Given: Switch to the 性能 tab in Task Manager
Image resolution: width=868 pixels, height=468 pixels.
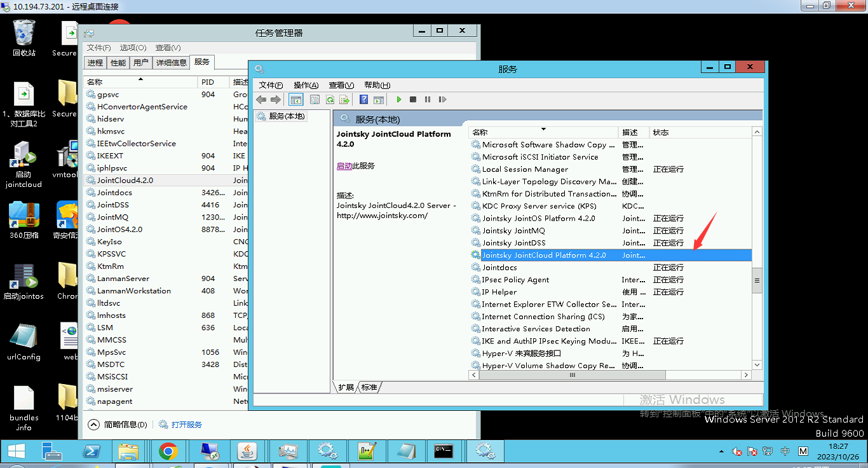Looking at the screenshot, I should 118,62.
